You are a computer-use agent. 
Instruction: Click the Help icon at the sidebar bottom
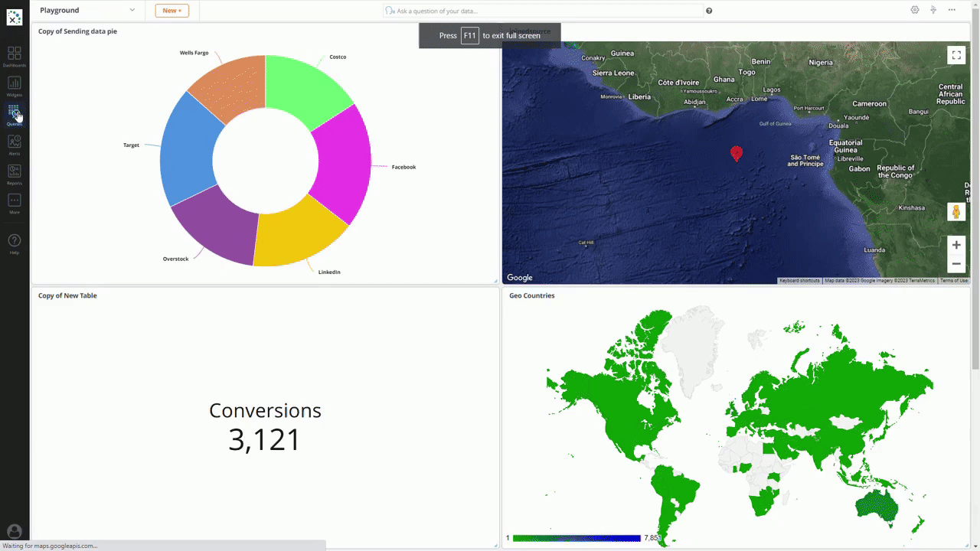(x=15, y=240)
